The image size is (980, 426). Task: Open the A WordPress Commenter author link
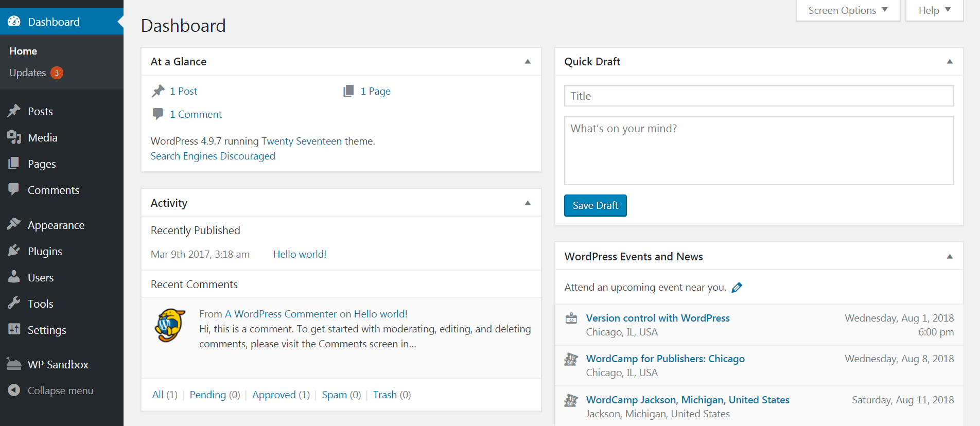(x=281, y=314)
